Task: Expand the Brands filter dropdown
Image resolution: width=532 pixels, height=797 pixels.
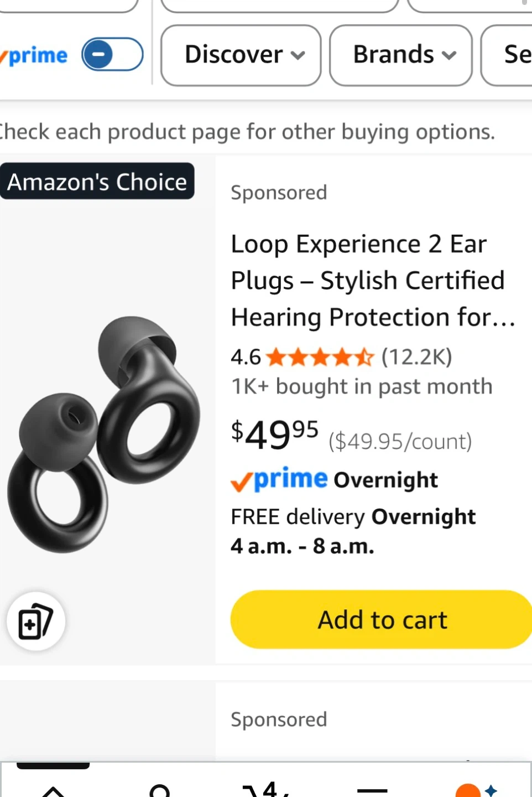Action: point(401,55)
